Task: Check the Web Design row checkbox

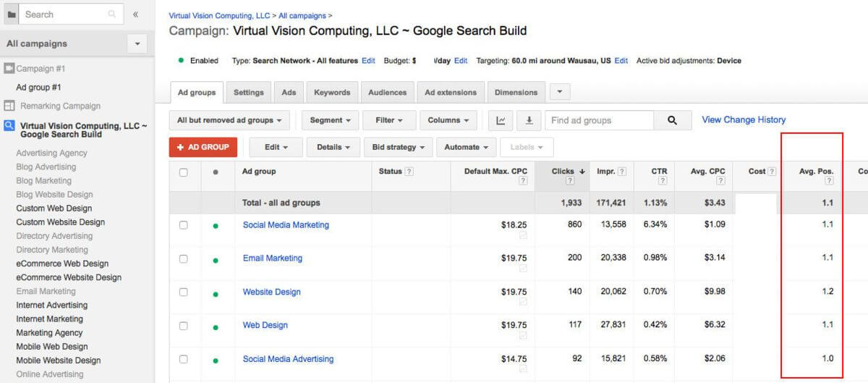Action: pos(183,326)
